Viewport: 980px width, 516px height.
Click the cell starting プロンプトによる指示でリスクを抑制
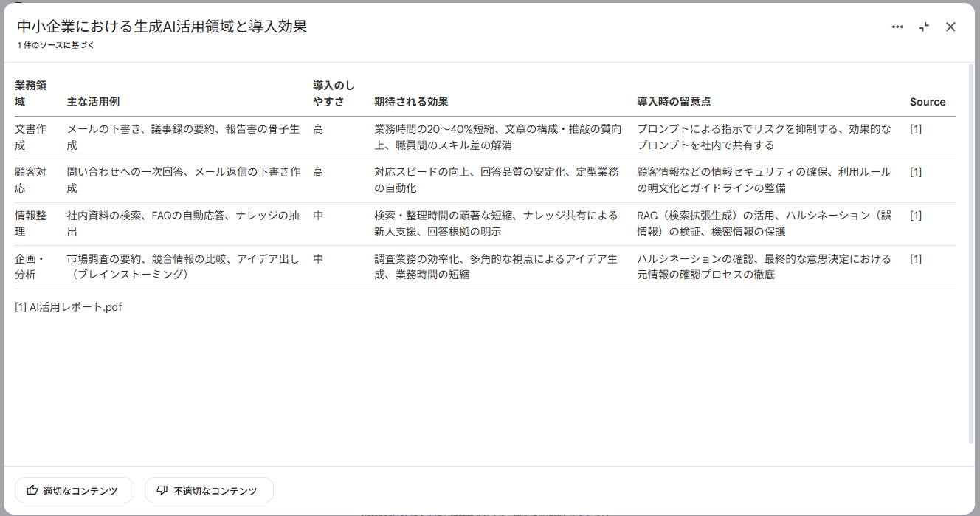(x=765, y=137)
